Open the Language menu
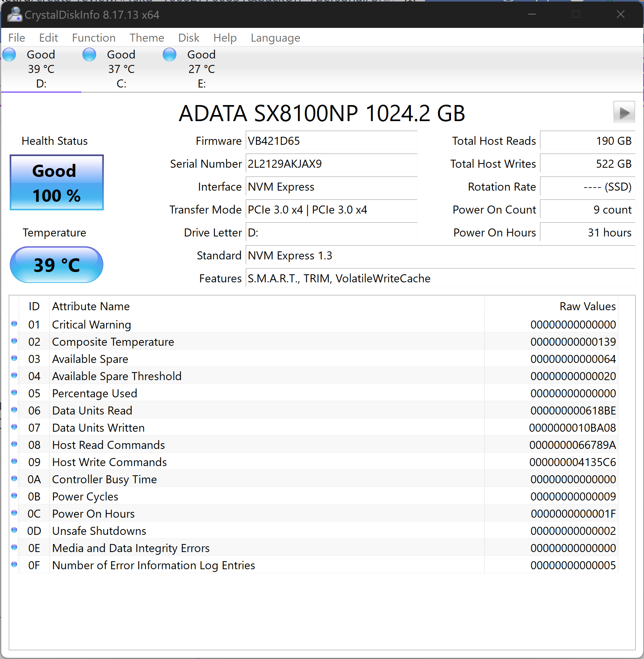Screen dimensions: 644x659 tap(275, 38)
